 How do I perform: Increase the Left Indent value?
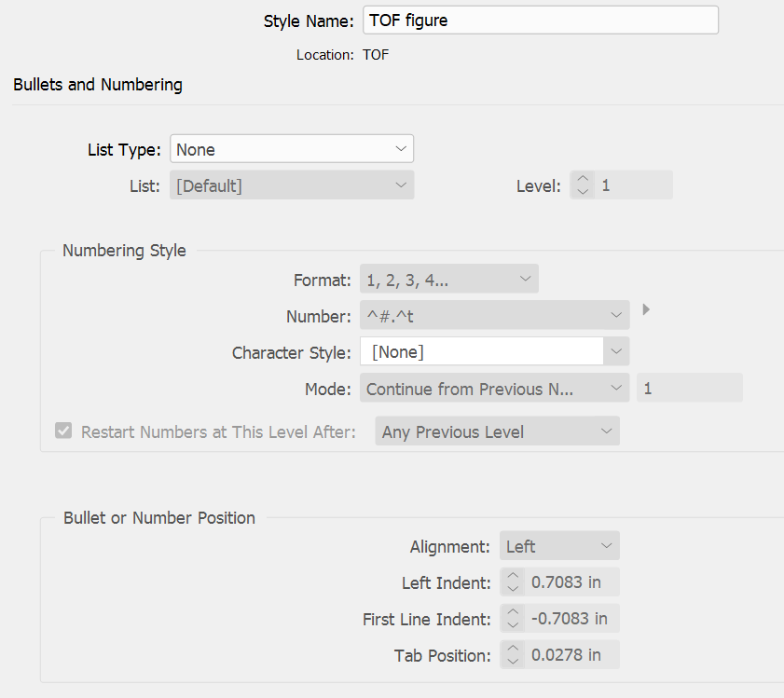point(513,576)
